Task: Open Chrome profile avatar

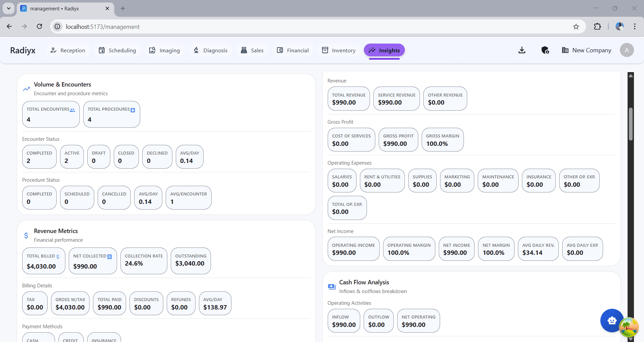Action: 620,26
